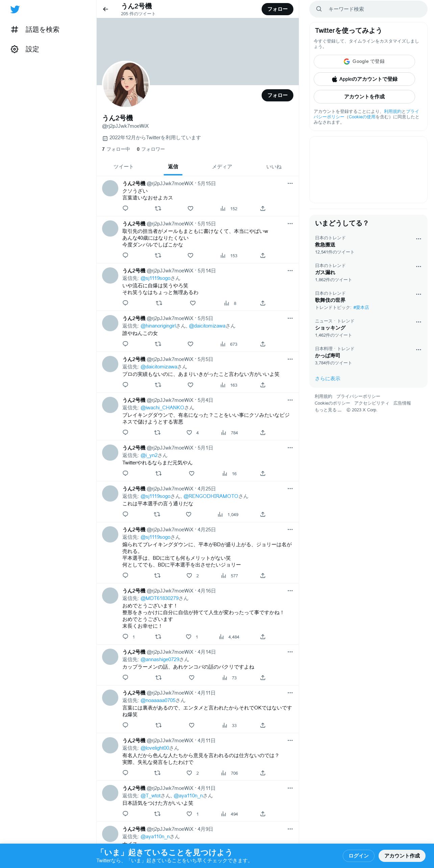Go back using the arrow icon
Viewport: 434px width, 868px height.
105,9
